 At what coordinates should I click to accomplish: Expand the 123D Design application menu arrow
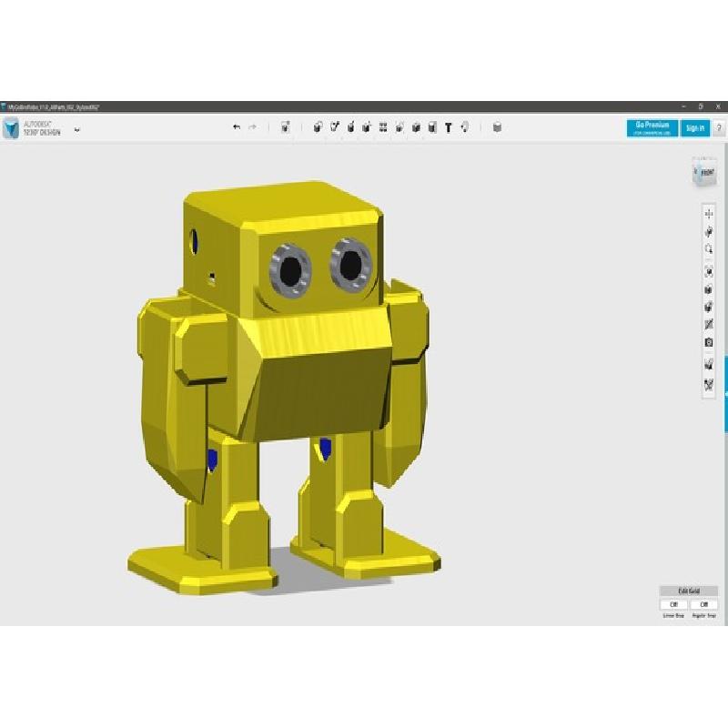coord(77,129)
